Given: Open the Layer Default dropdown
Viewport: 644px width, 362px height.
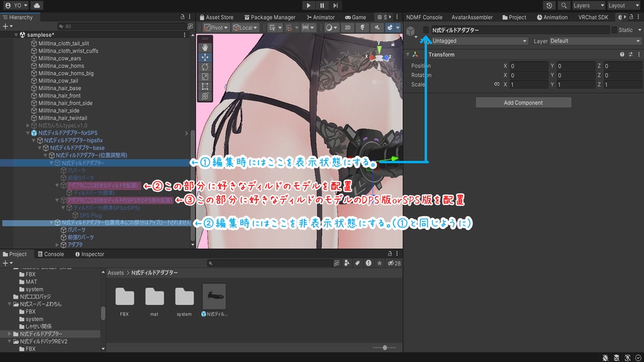Looking at the screenshot, I should [x=595, y=41].
